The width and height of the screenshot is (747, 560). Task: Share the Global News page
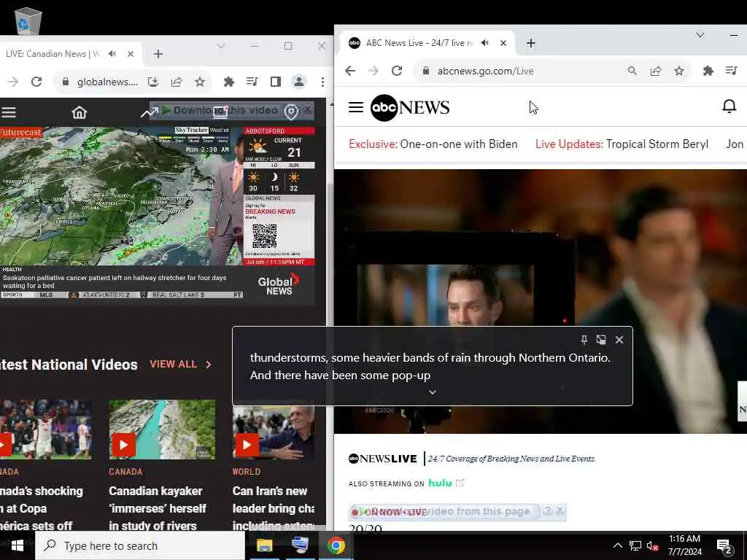(177, 82)
